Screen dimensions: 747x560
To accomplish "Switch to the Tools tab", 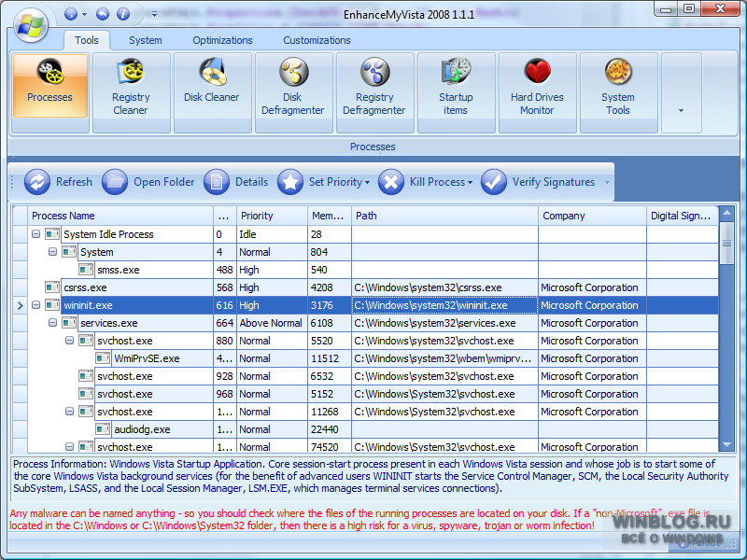I will 87,40.
